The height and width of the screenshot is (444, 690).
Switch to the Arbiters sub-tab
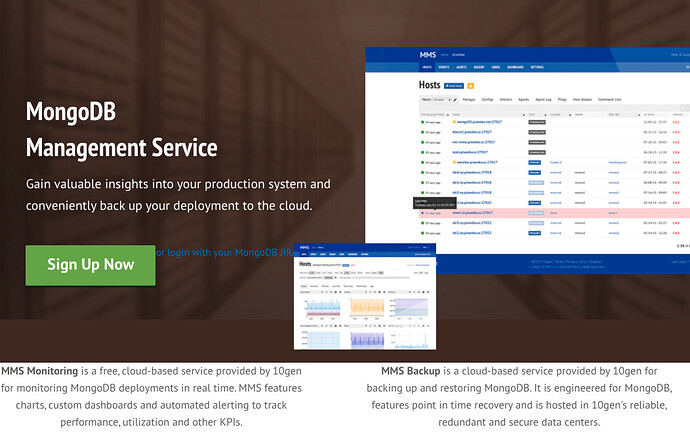click(506, 99)
